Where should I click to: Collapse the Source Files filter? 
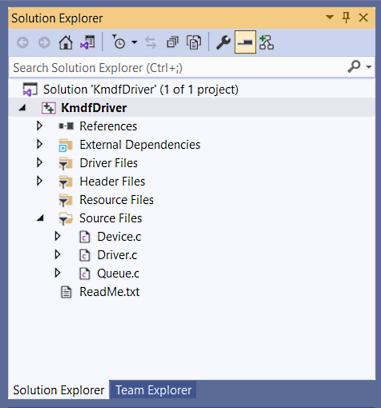40,218
